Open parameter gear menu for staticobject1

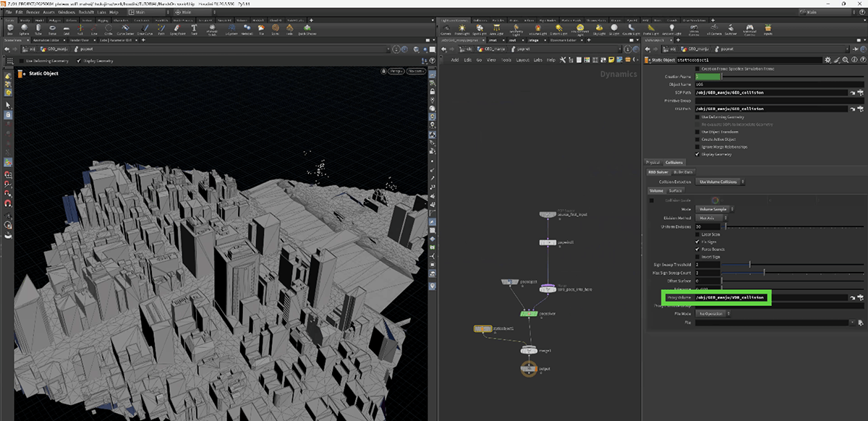point(830,60)
